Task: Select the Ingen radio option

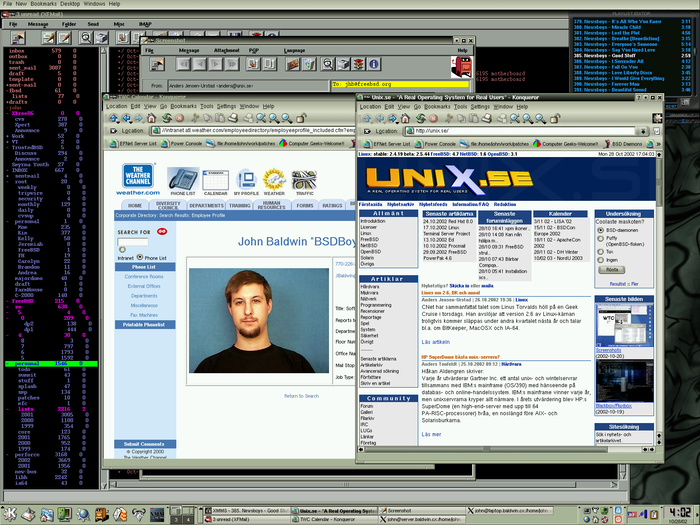Action: coord(600,260)
